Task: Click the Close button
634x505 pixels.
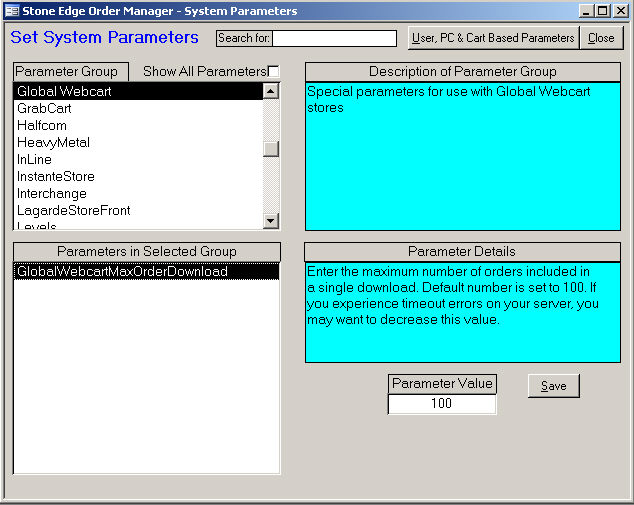Action: 601,38
